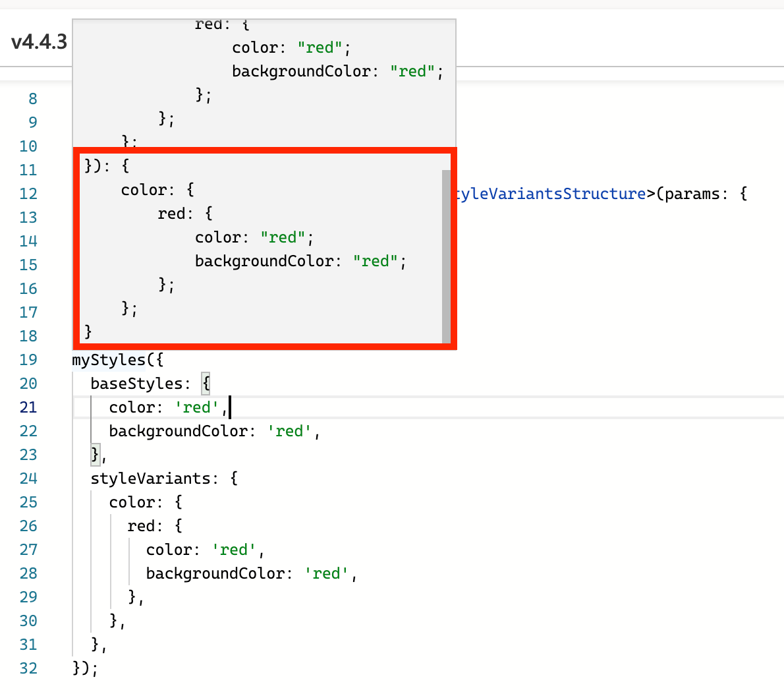The width and height of the screenshot is (784, 694).
Task: Click the styleVariants property name
Action: coord(150,479)
